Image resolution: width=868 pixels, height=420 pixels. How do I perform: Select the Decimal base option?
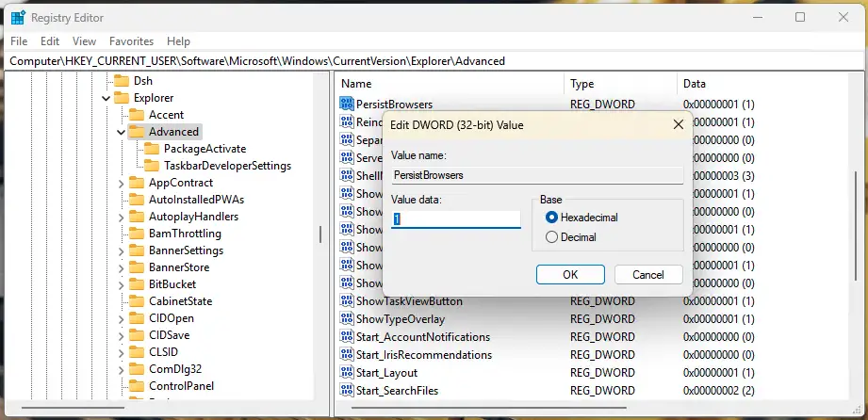click(x=571, y=237)
